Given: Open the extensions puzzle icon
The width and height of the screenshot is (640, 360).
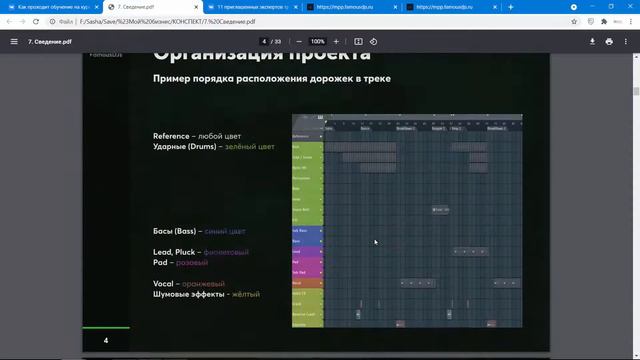Looking at the screenshot, I should 604,22.
